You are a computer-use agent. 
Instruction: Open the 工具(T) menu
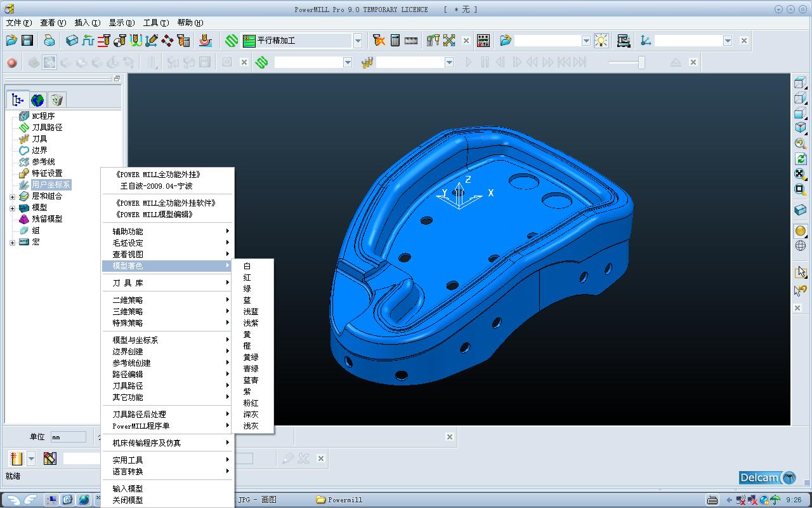pyautogui.click(x=155, y=23)
